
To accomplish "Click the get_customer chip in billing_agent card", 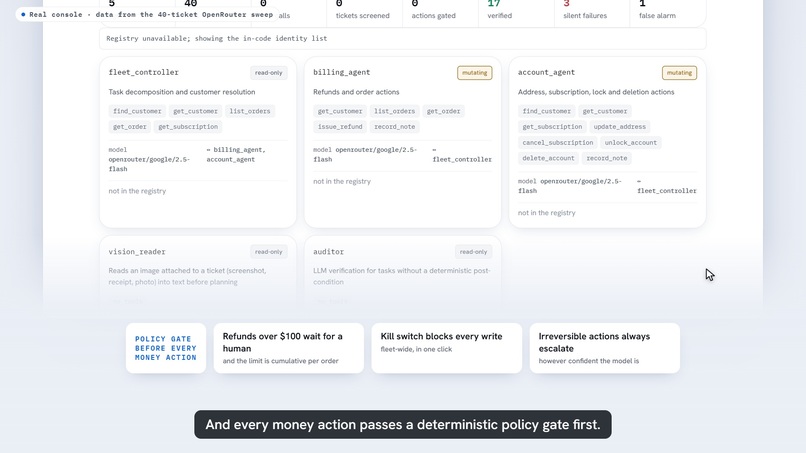I will point(340,111).
